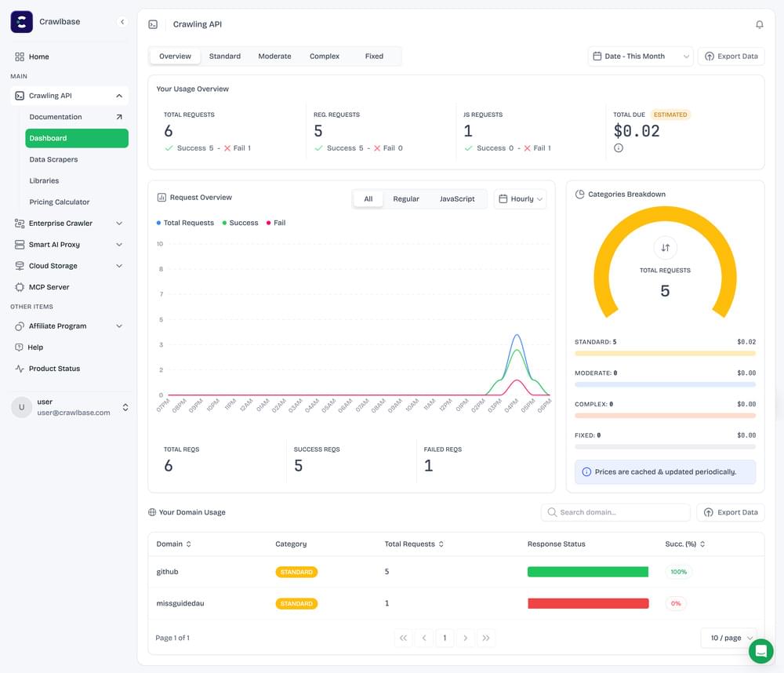Click the Search domain input field

(x=615, y=512)
